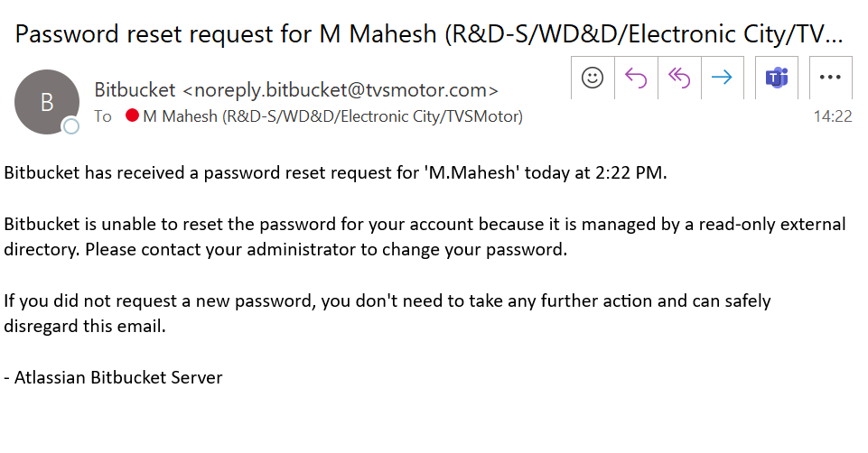This screenshot has width=868, height=453.
Task: Click red presence dot beside M Mahesh
Action: click(132, 116)
